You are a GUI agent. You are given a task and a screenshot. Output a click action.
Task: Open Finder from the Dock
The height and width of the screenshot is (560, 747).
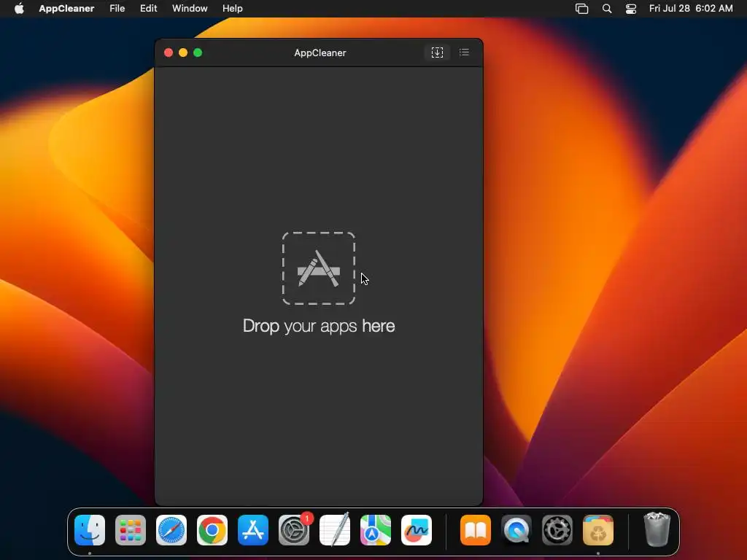pos(90,530)
